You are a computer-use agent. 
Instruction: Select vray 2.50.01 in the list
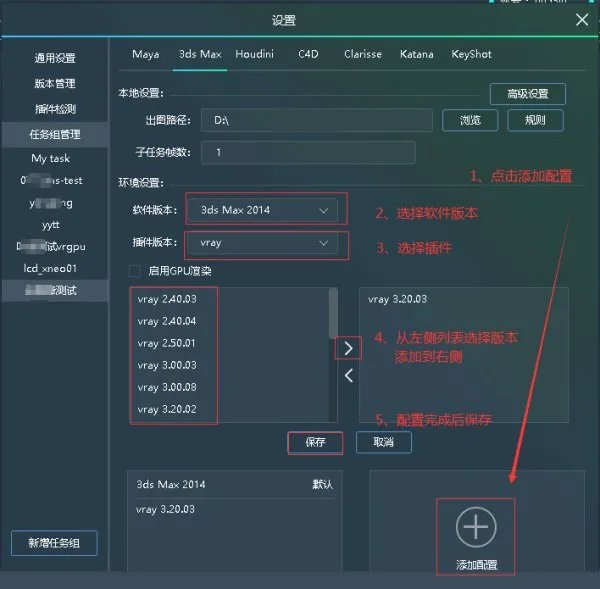pos(167,343)
